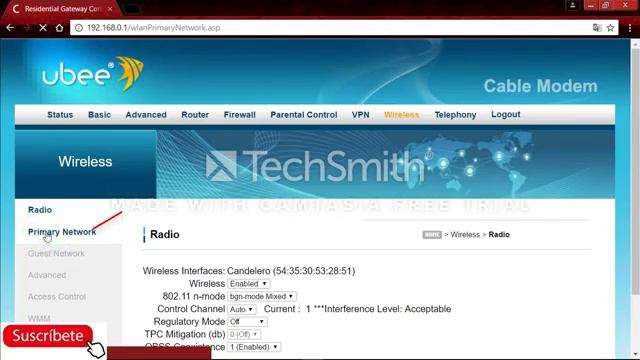This screenshot has height=360, width=640.
Task: View site information icon beside the URL
Action: tap(79, 28)
